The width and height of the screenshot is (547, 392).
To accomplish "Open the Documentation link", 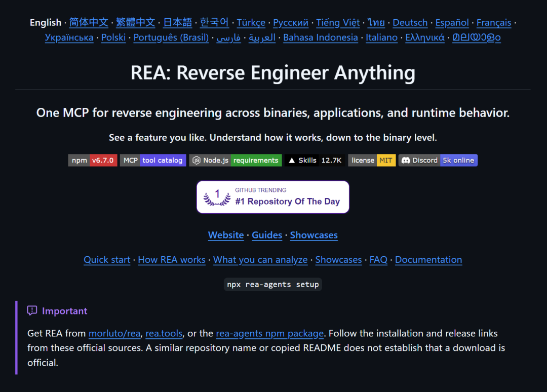I will coord(428,260).
